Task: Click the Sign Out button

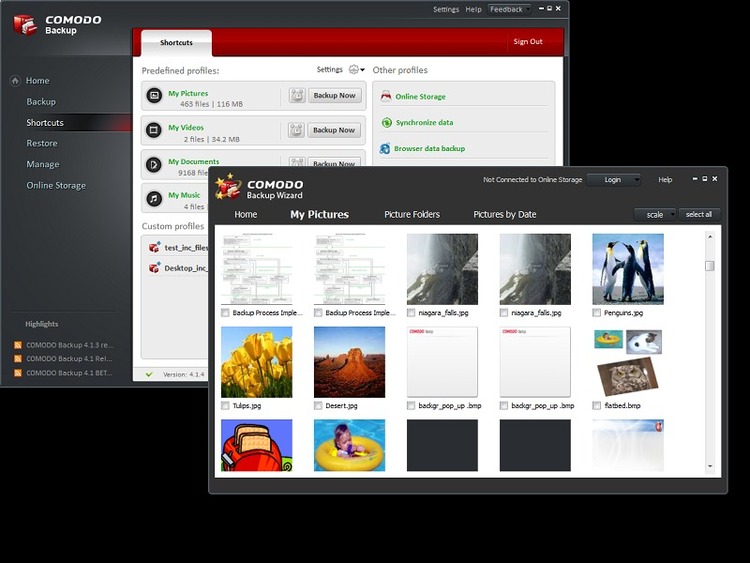Action: click(x=528, y=42)
